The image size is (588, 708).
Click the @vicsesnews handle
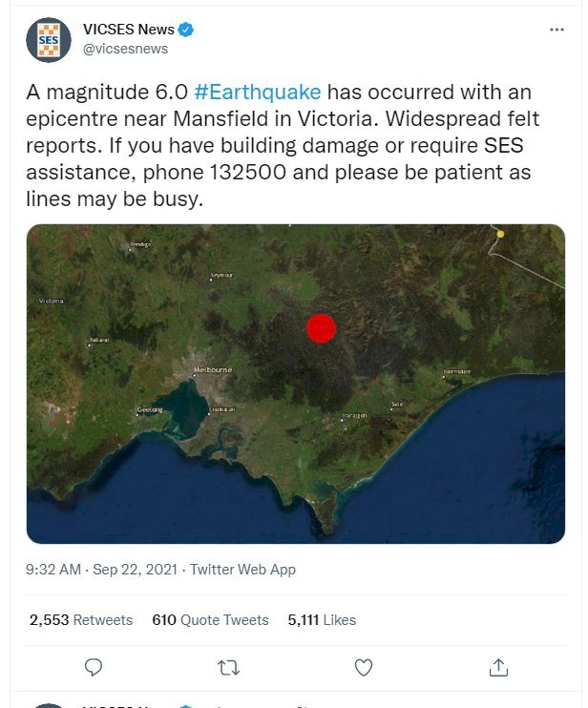[x=127, y=50]
